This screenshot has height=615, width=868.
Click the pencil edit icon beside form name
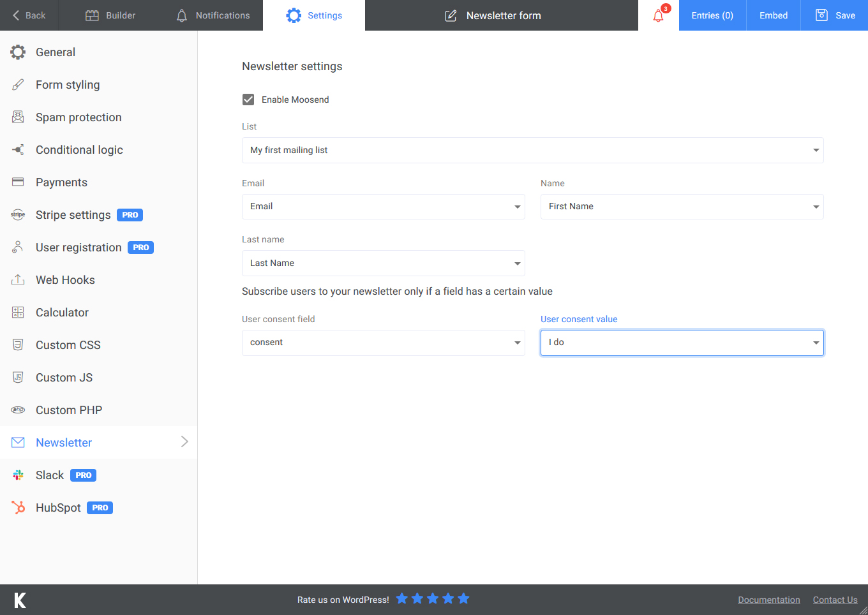(451, 15)
